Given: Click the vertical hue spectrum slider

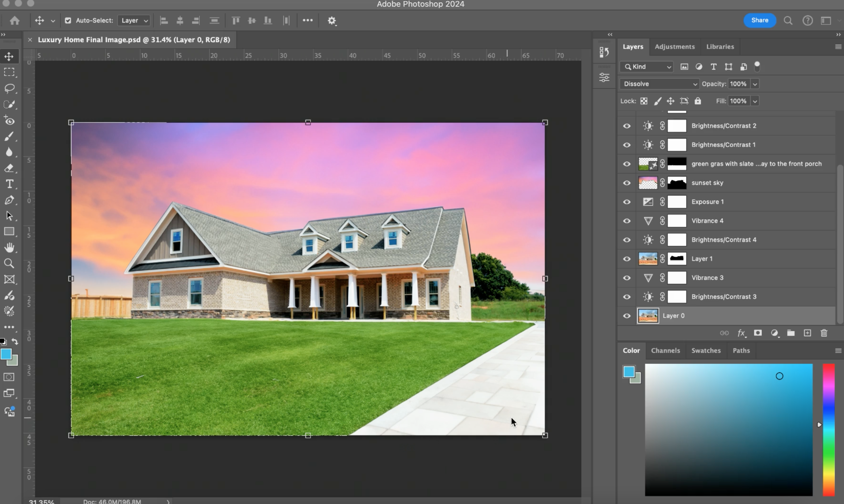Looking at the screenshot, I should click(x=828, y=430).
